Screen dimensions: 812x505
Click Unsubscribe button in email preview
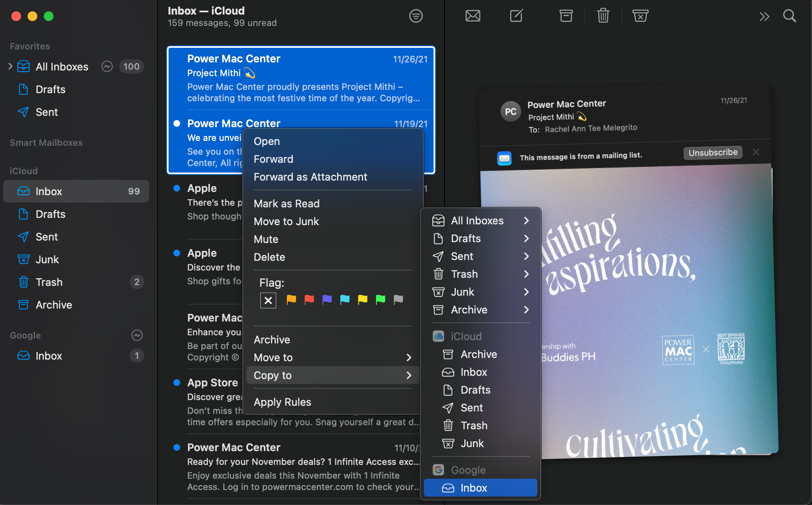point(713,153)
